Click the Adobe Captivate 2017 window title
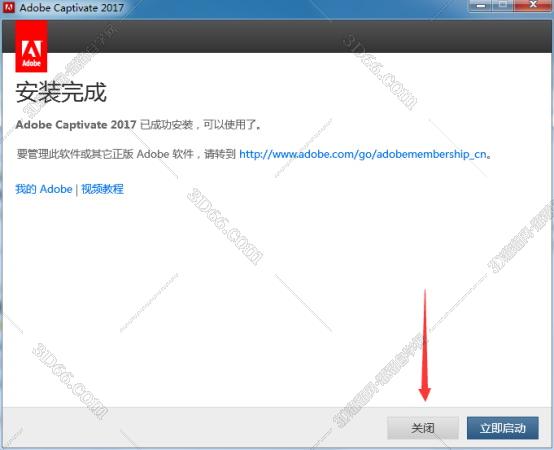 pos(72,8)
